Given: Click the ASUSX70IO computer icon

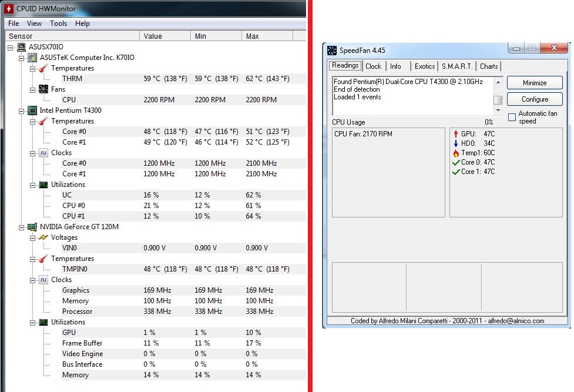Looking at the screenshot, I should coord(22,47).
